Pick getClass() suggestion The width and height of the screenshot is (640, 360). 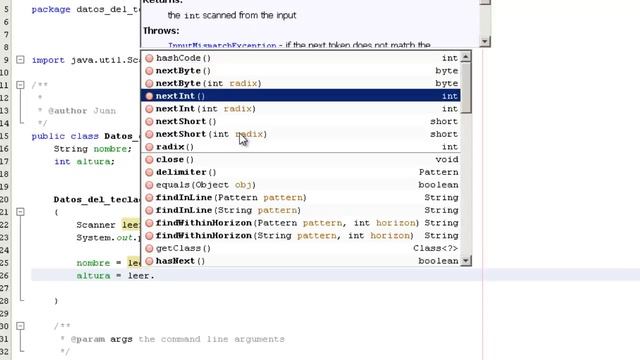click(301, 248)
